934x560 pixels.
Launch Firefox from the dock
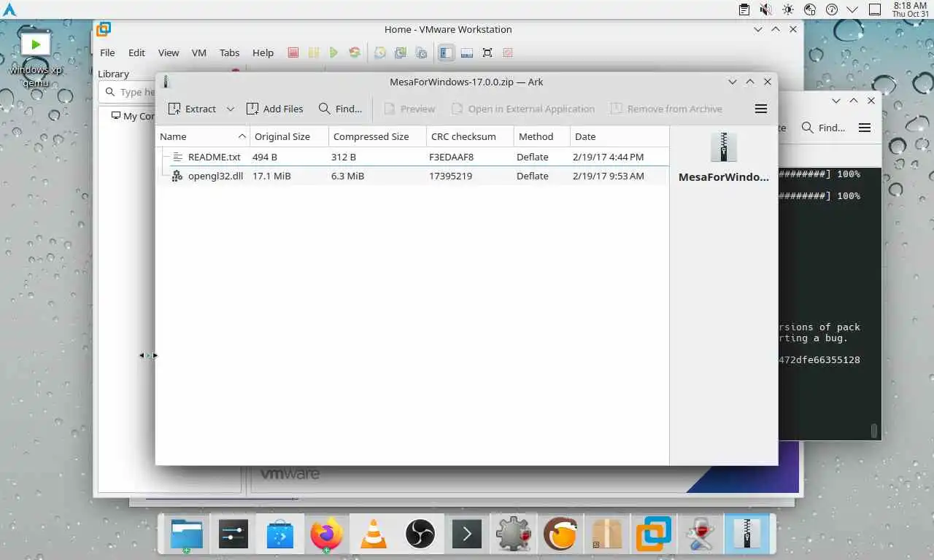tap(326, 534)
